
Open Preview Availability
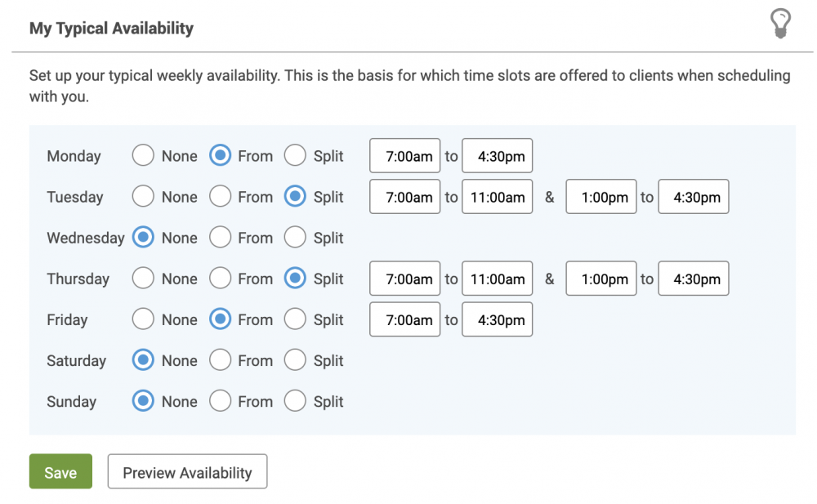pos(188,471)
